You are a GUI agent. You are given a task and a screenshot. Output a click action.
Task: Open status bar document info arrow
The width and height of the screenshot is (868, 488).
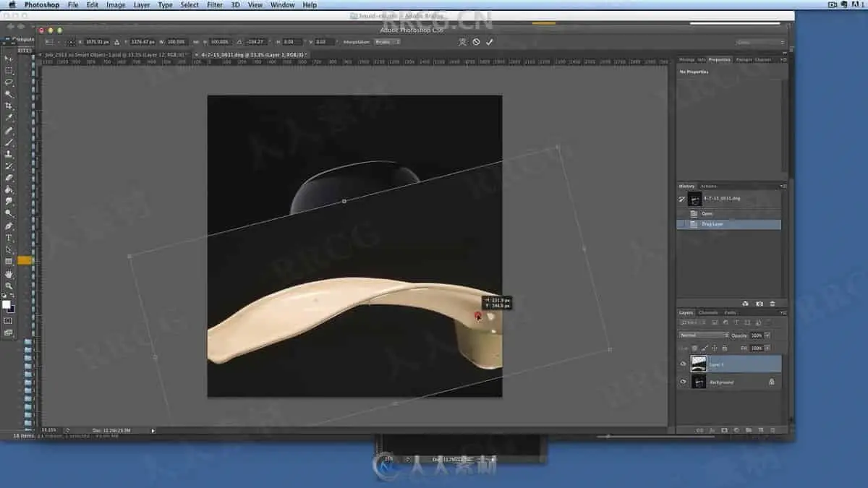pyautogui.click(x=153, y=430)
